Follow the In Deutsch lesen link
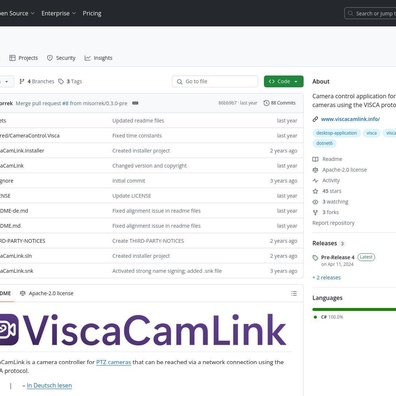This screenshot has width=396, height=396. tap(49, 386)
